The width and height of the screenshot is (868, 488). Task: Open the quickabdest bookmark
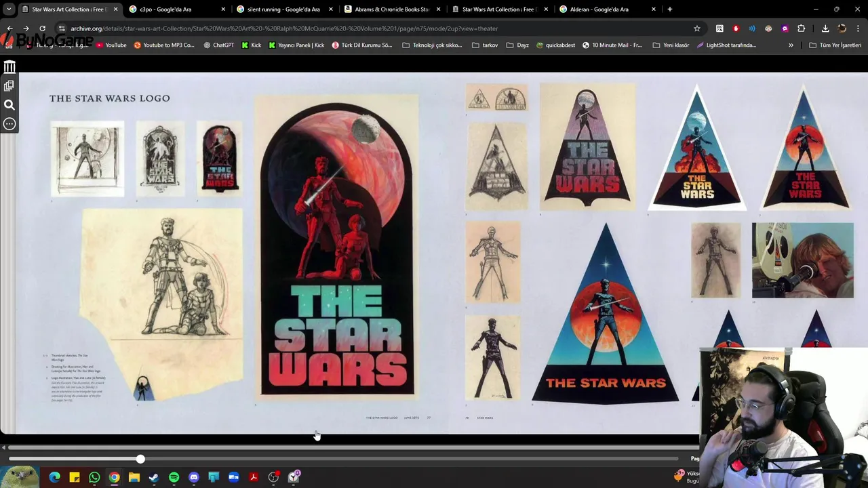click(x=555, y=45)
